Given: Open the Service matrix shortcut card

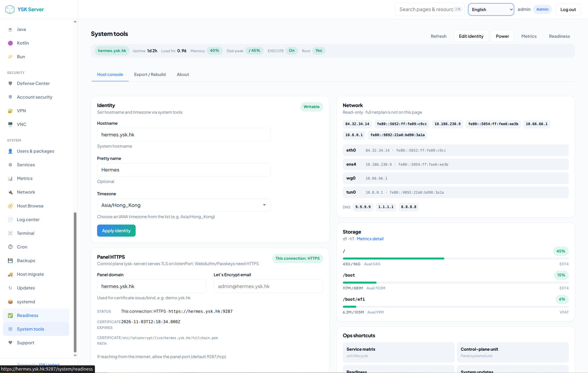Looking at the screenshot, I should click(398, 352).
